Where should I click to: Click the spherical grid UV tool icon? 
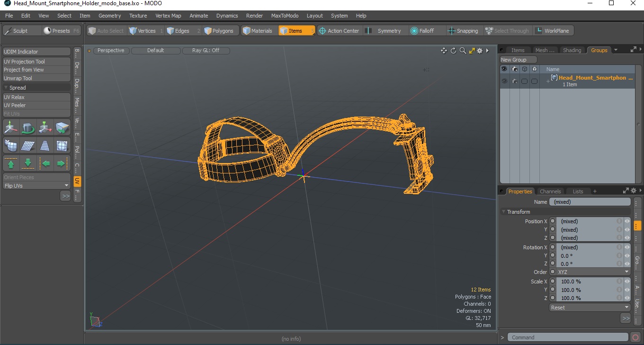click(x=62, y=145)
